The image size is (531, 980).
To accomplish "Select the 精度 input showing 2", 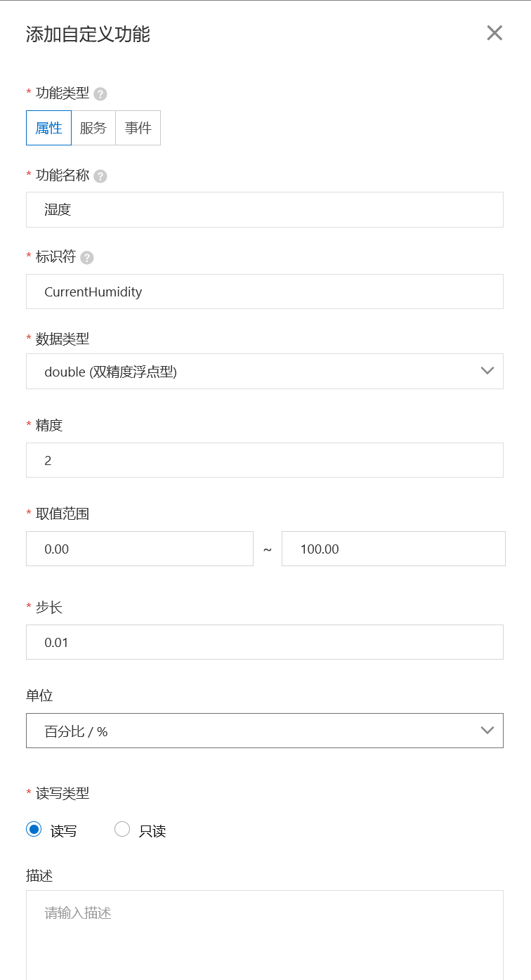I will pos(265,460).
